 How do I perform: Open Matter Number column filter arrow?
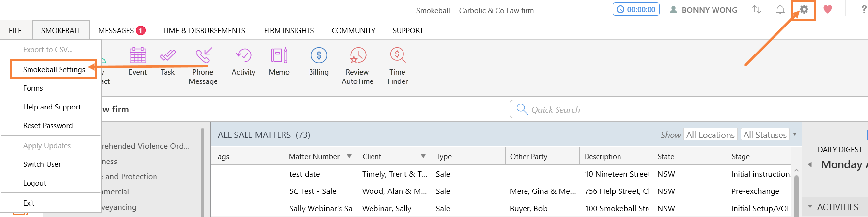[349, 156]
